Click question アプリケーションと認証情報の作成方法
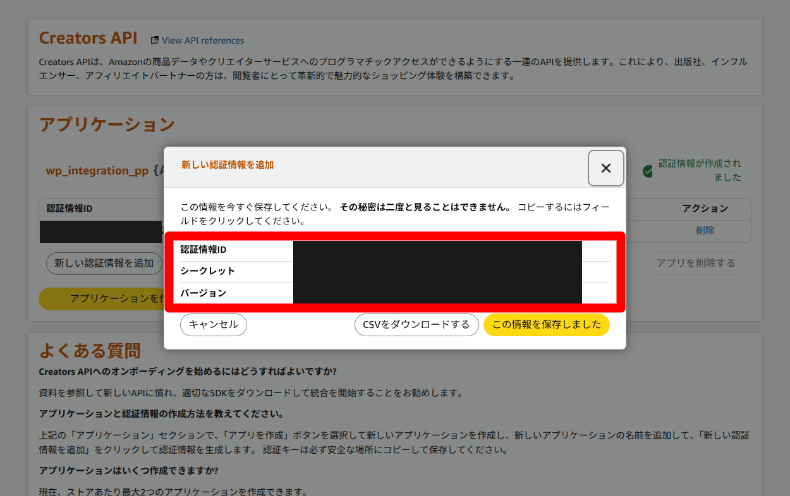Viewport: 790px width, 496px height. tap(161, 414)
